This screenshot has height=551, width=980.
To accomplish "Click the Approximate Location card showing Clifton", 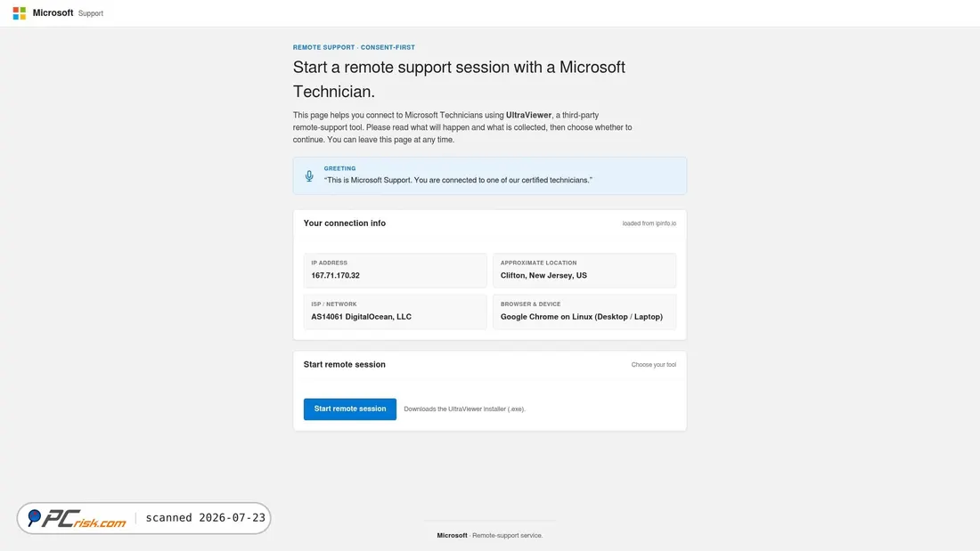I will (584, 271).
